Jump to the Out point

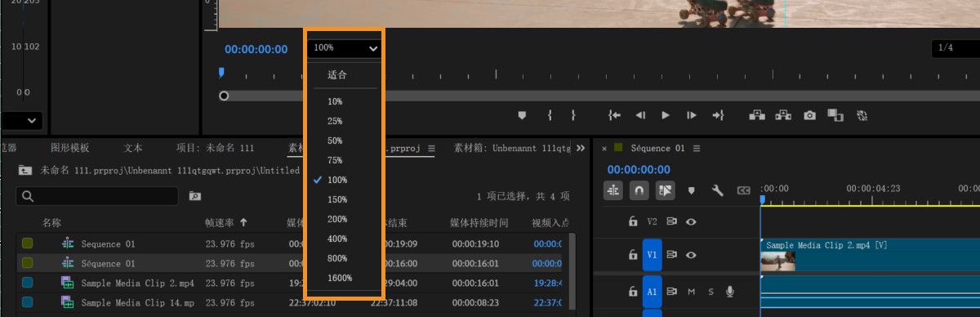718,115
